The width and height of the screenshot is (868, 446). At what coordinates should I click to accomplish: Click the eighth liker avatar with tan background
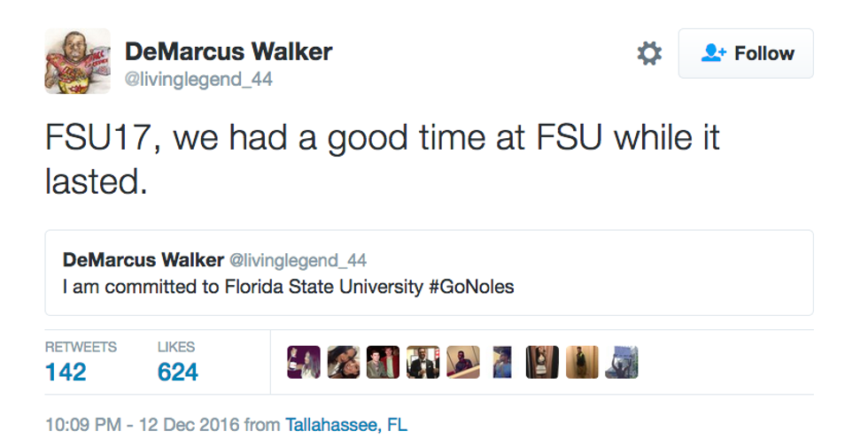[582, 362]
